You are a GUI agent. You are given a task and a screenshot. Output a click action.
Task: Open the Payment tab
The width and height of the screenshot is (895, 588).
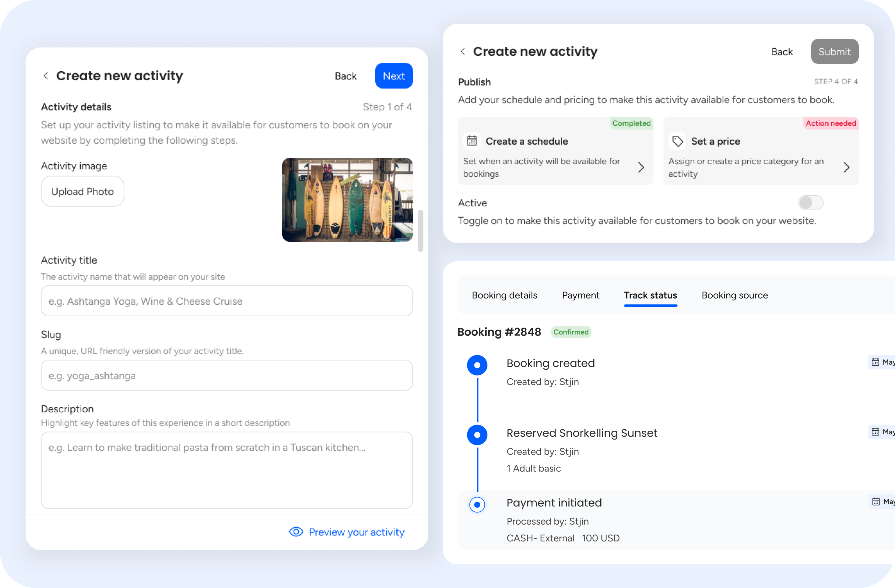click(x=580, y=295)
